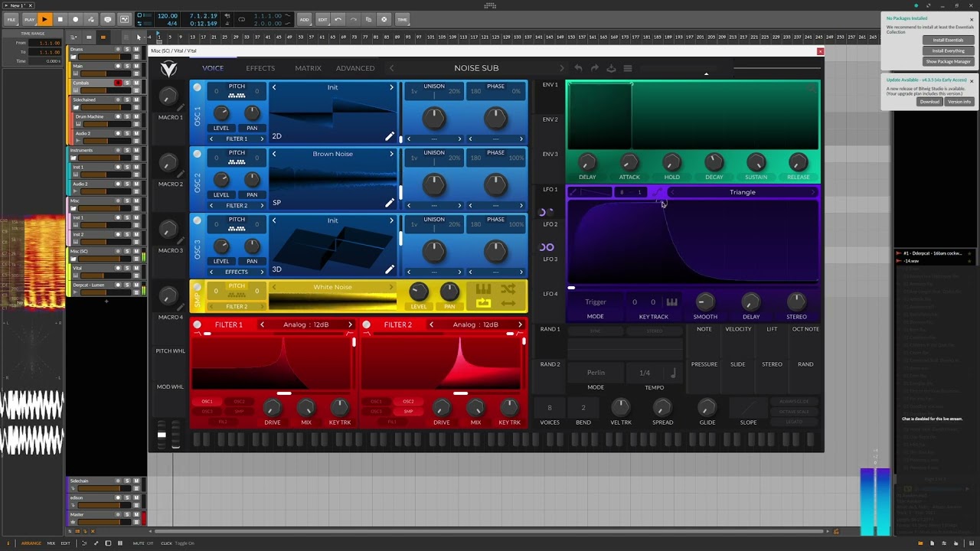This screenshot has height=551, width=980.
Task: Open the OSC 1 wavetable pencil editor
Action: 390,137
